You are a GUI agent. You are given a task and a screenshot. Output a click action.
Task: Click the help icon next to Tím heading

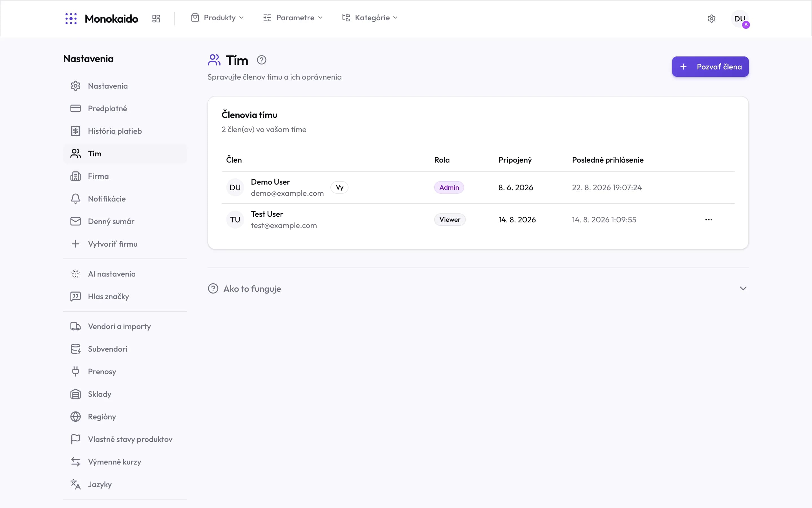261,60
